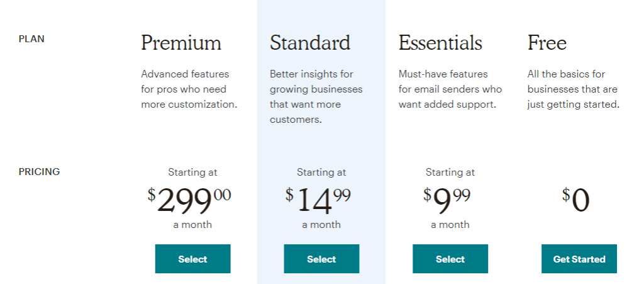Click Select button under Essentials plan
This screenshot has height=284, width=644.
coord(450,259)
